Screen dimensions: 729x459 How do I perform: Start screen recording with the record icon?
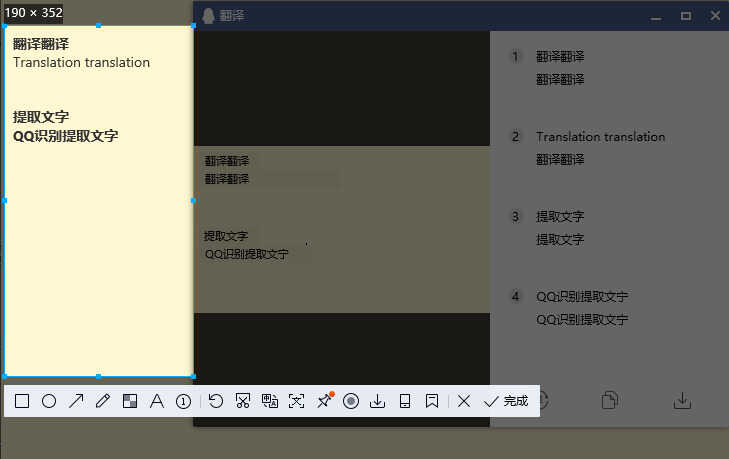(x=351, y=401)
